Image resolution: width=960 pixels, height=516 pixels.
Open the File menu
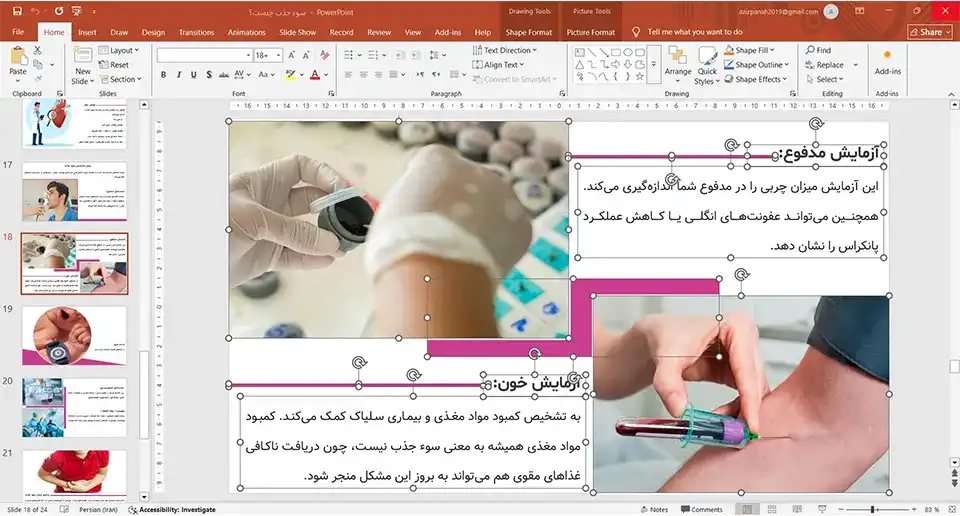(18, 32)
